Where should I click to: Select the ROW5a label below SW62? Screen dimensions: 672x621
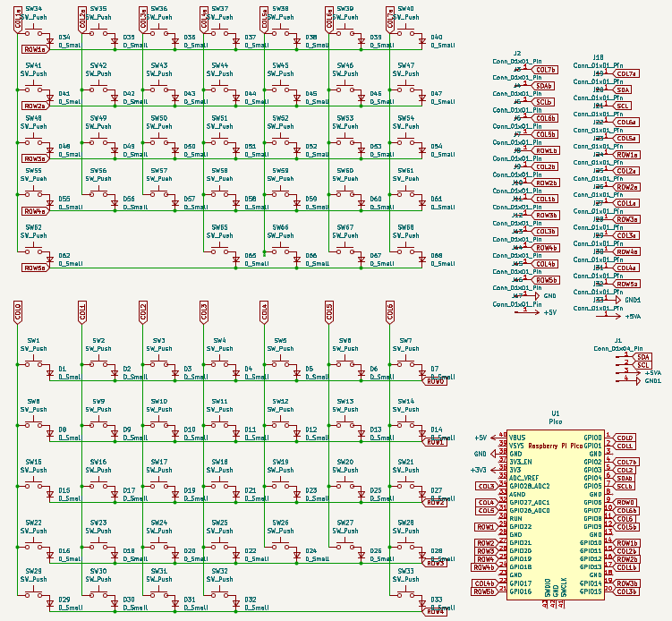35,268
